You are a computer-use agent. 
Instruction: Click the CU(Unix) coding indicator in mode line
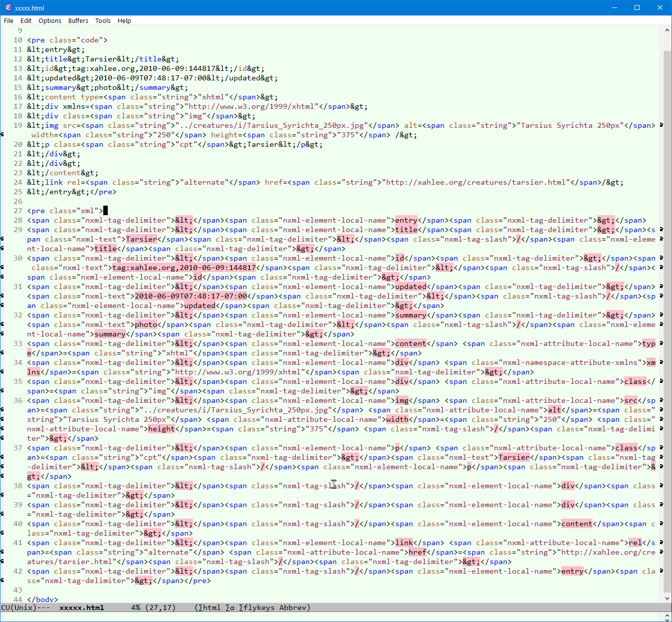pos(18,608)
